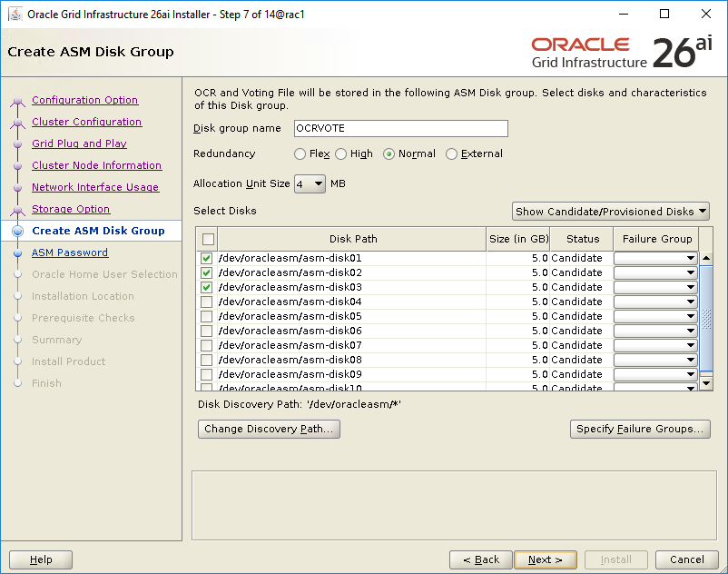
Task: Check the asm-disk04 checkbox
Action: [207, 302]
